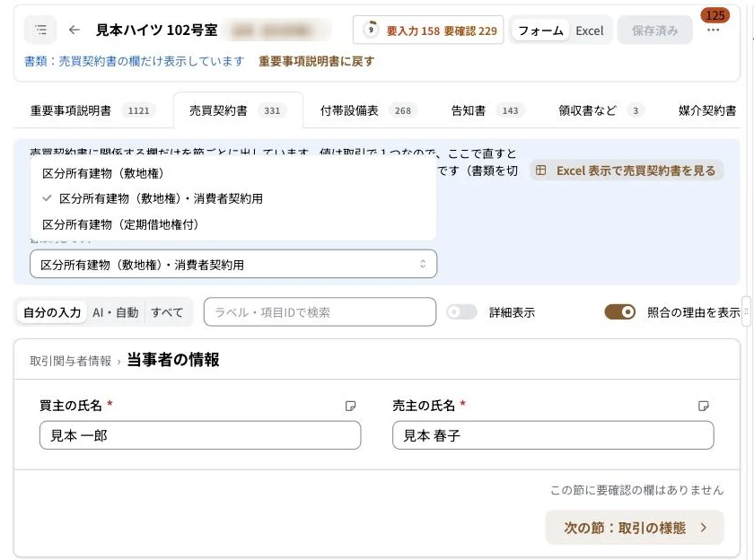Viewport: 754px width, 560px height.
Task: Switch view to Excel
Action: (x=589, y=31)
